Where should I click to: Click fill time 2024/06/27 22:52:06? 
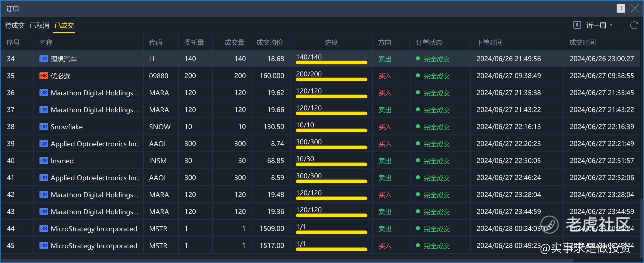(x=602, y=178)
